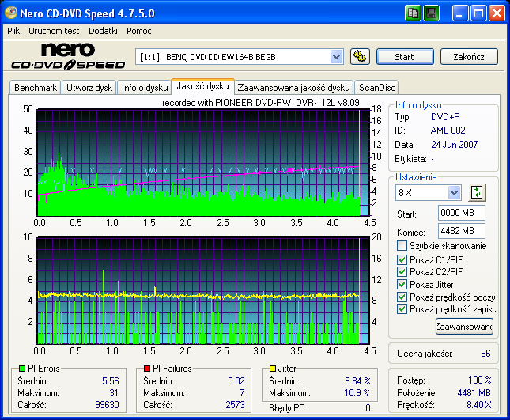Click the yellow Jitter legend square
The height and width of the screenshot is (420, 510).
coord(273,369)
